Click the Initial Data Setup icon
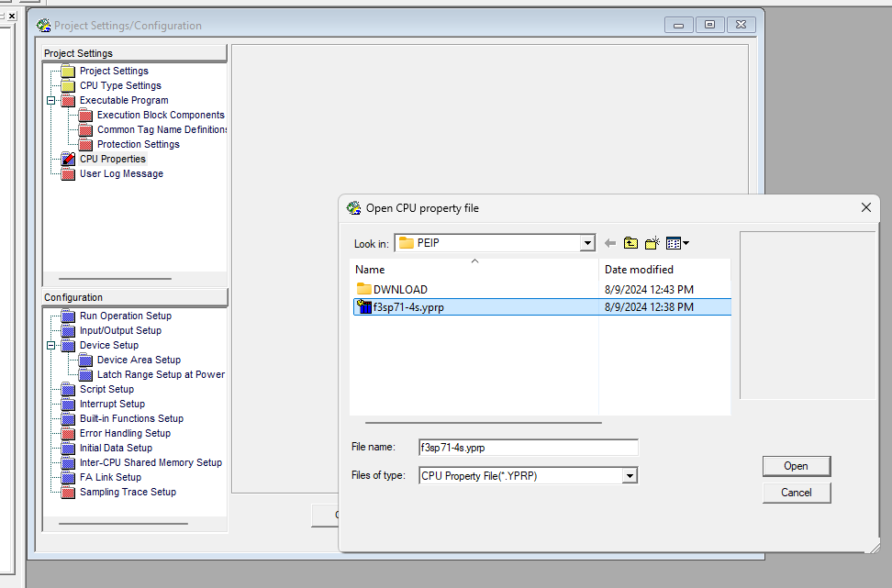The width and height of the screenshot is (892, 588). pos(68,448)
